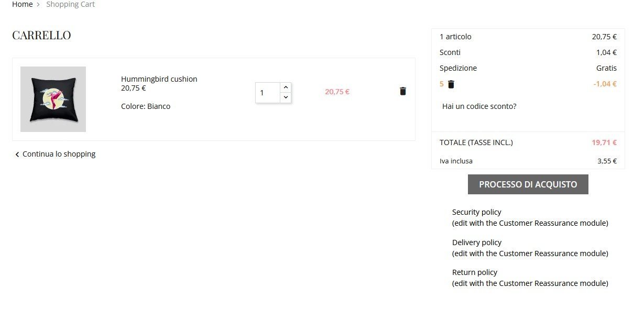
Task: Click the Delivery policy reassurance block
Action: (529, 248)
